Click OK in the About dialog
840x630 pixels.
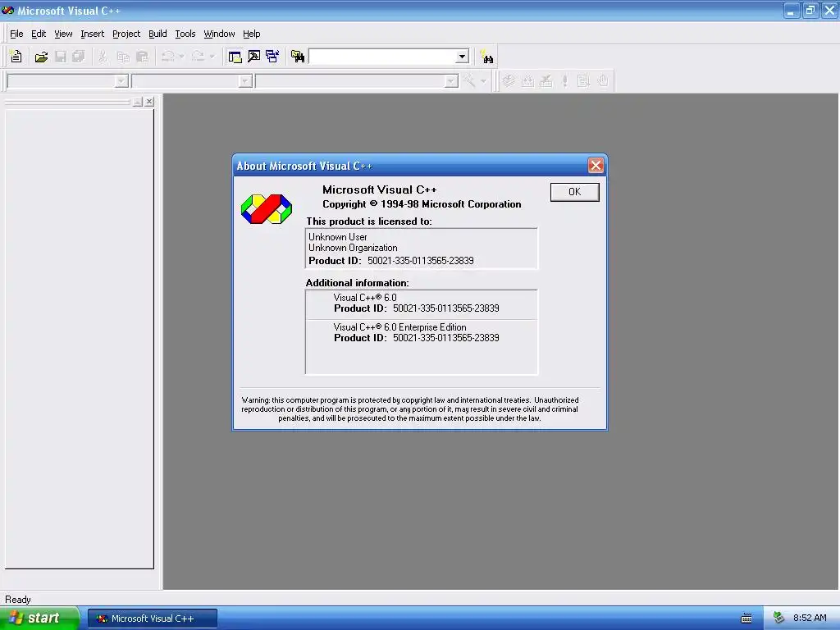[575, 192]
